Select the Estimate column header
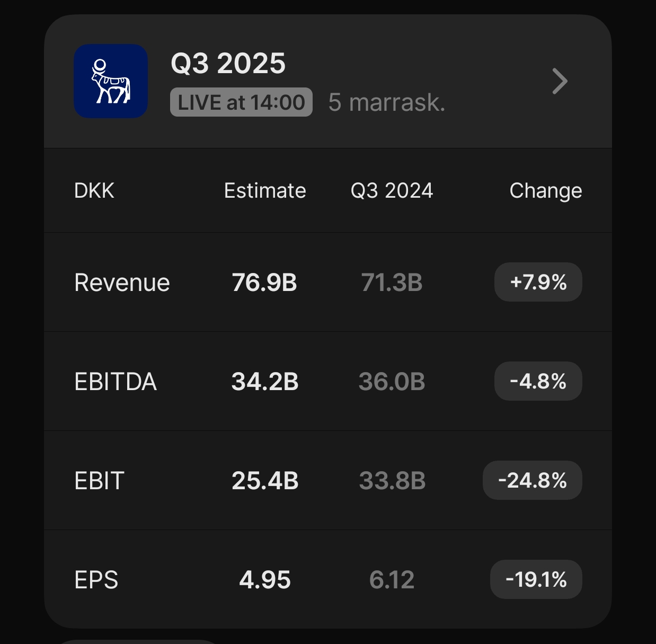656x644 pixels. pos(265,190)
